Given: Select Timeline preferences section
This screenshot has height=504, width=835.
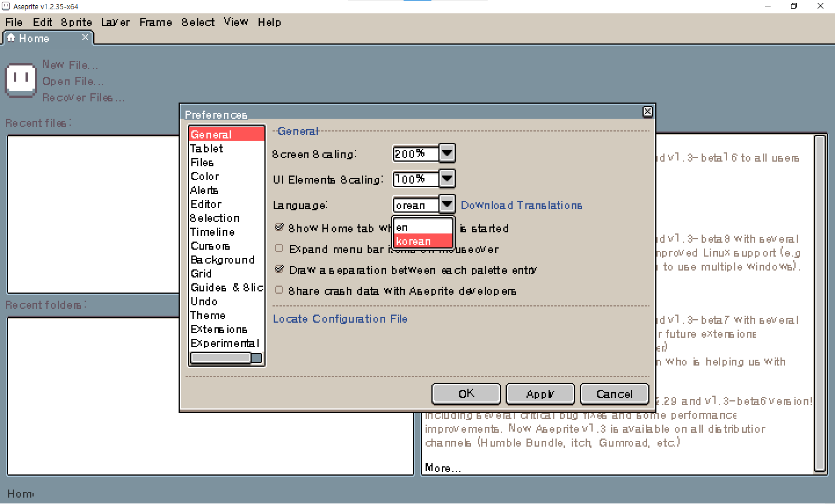Looking at the screenshot, I should tap(227, 232).
